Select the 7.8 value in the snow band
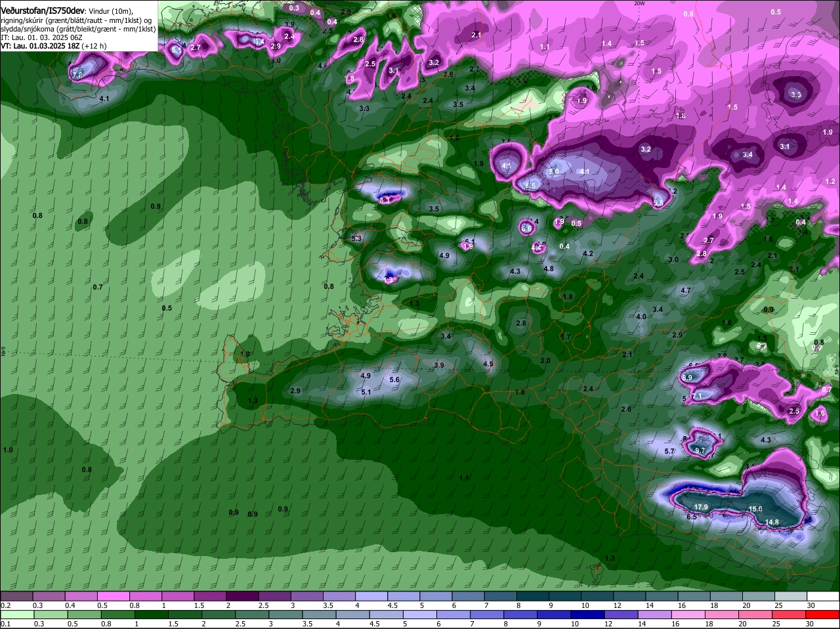Image resolution: width=840 pixels, height=629 pixels. point(77,76)
